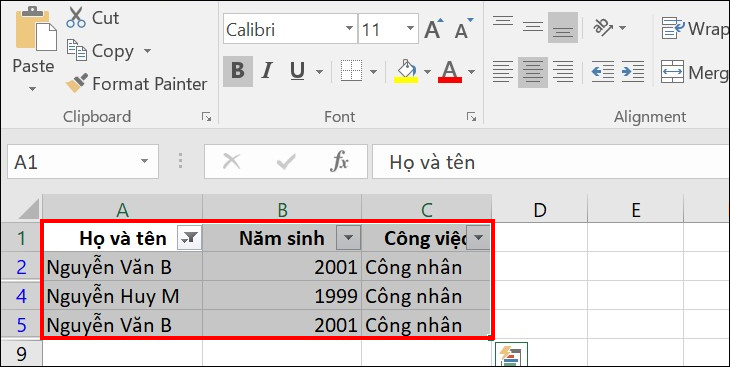Select the Năm sinh header cell

tap(282, 238)
